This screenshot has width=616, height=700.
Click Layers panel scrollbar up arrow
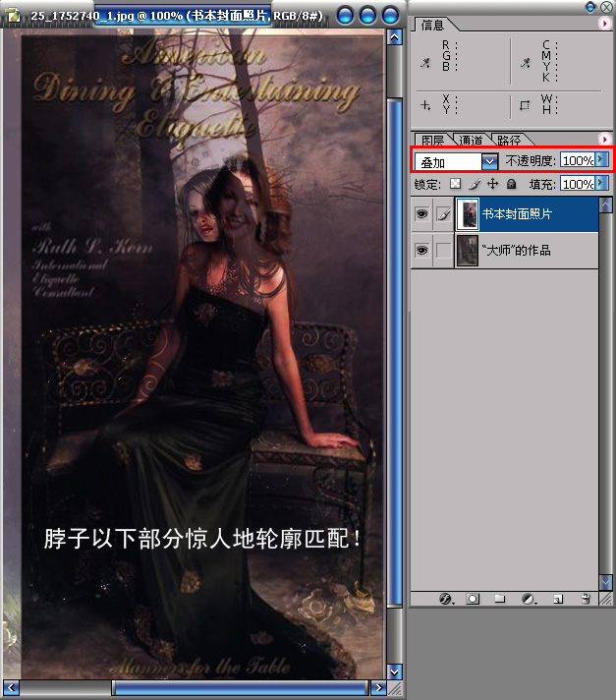tap(606, 204)
